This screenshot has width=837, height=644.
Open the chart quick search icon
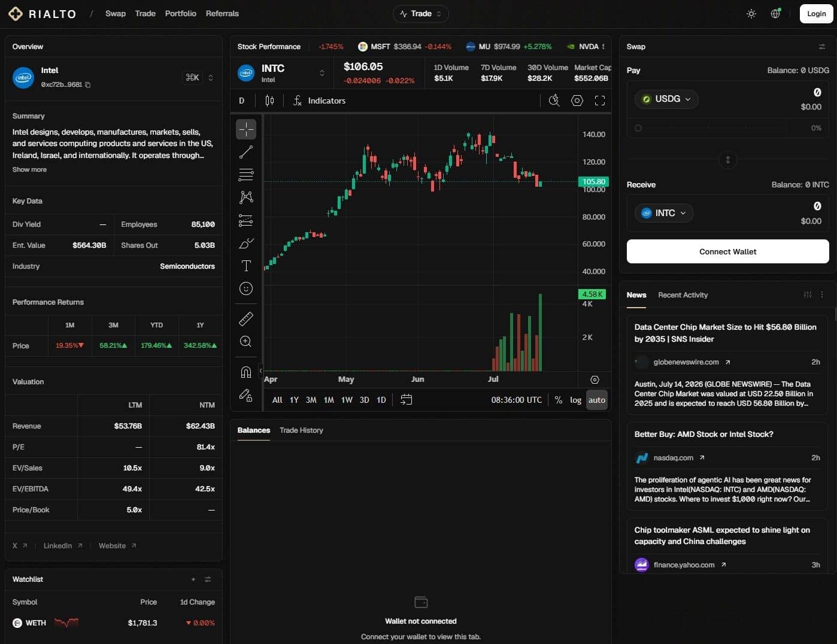(x=554, y=101)
